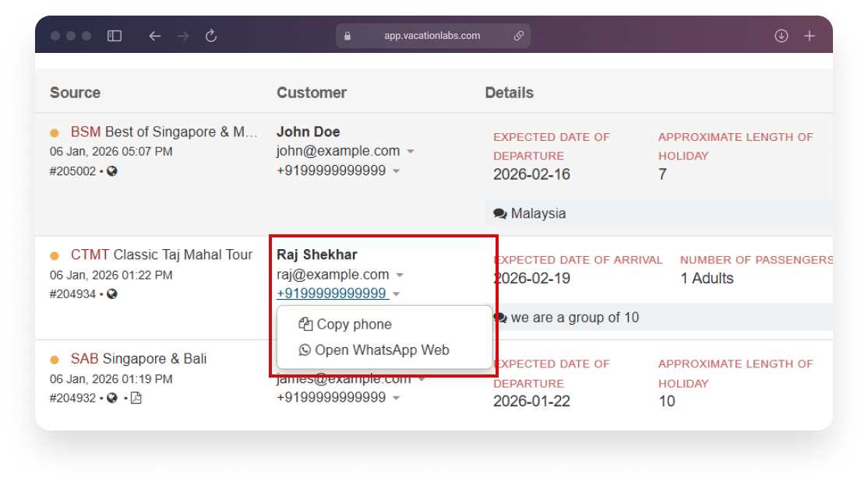Open the BSM tour code link
The height and width of the screenshot is (485, 868).
pyautogui.click(x=86, y=132)
